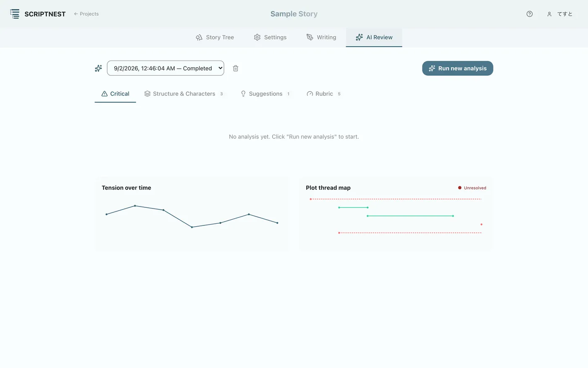Click the bottom red dashed plot thread
Screen dimensions: 588x368
click(410, 233)
